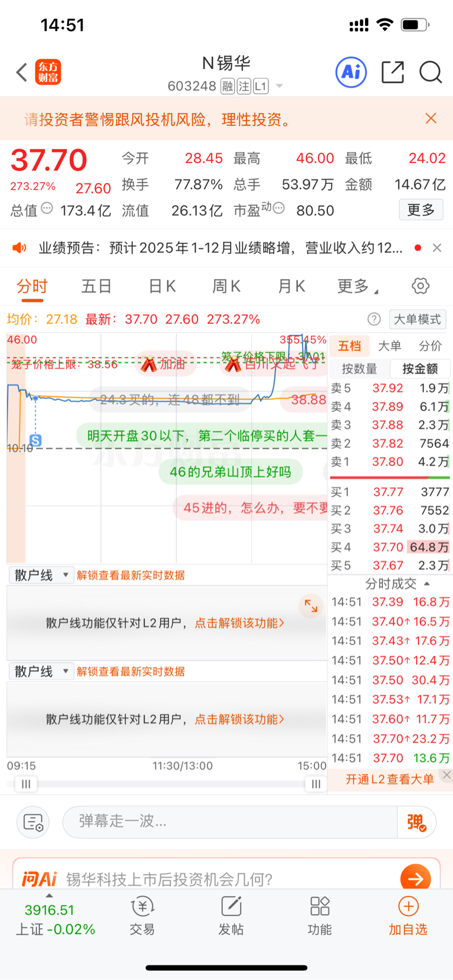Tap the 问Ai arrow send button
Viewport: 453px width, 980px height.
[415, 879]
